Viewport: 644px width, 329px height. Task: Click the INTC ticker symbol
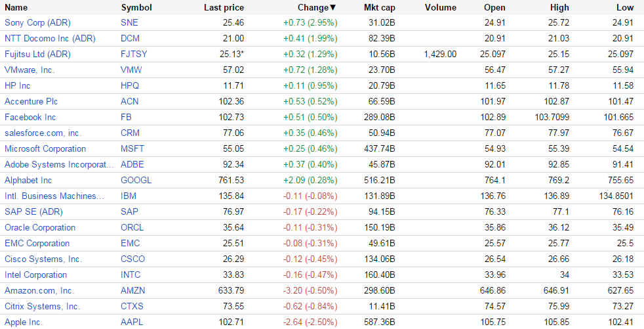[131, 274]
